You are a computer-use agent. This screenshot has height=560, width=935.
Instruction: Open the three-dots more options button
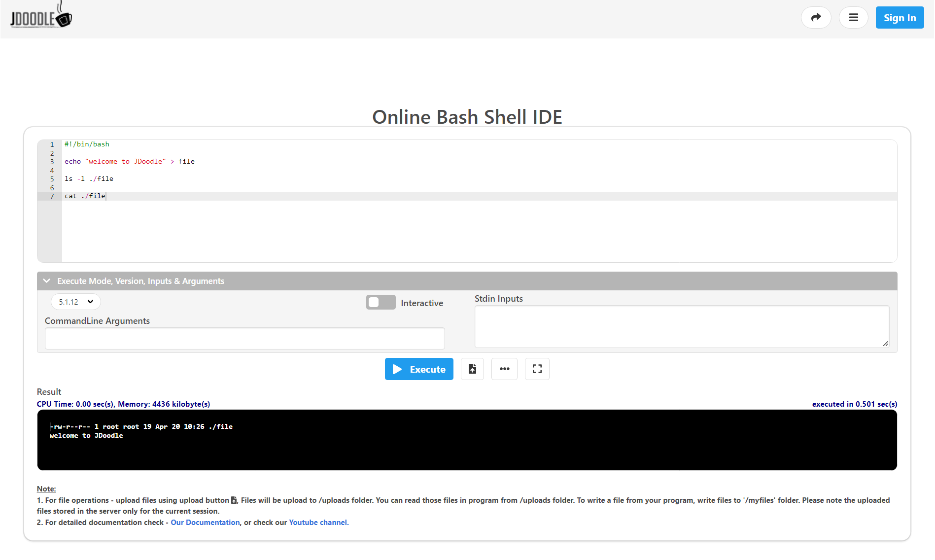504,369
